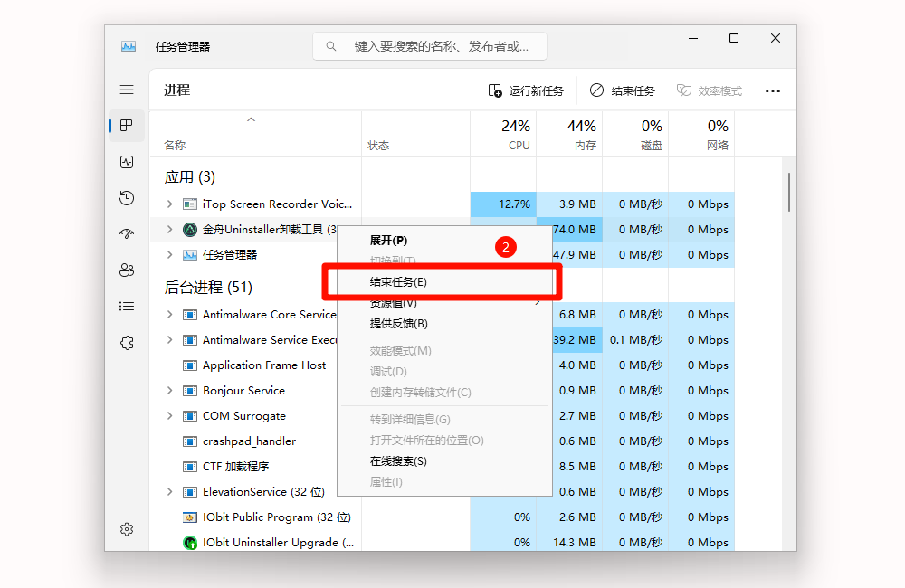Click the search magnifier icon
905x588 pixels.
click(330, 46)
